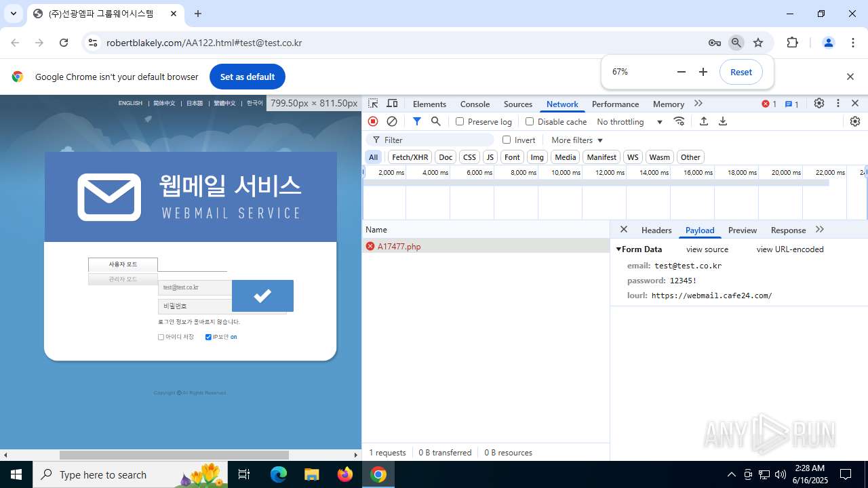Screen dimensions: 868x488
Task: Select the CSS filter type
Action: point(469,157)
